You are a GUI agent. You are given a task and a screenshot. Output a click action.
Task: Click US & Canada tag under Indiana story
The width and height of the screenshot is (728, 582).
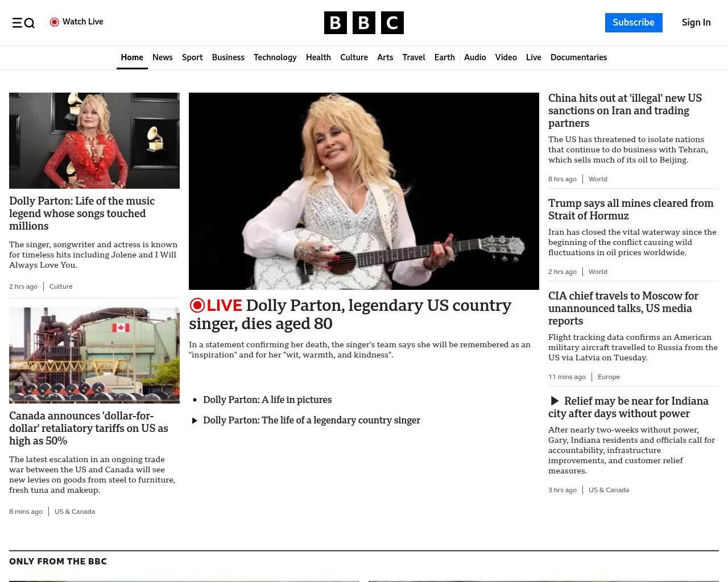point(609,490)
